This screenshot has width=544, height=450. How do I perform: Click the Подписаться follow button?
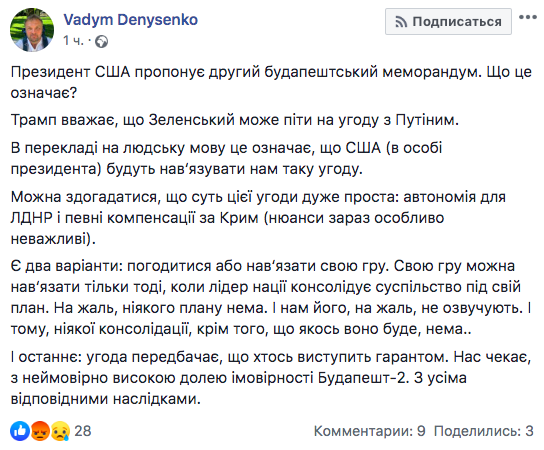(448, 22)
